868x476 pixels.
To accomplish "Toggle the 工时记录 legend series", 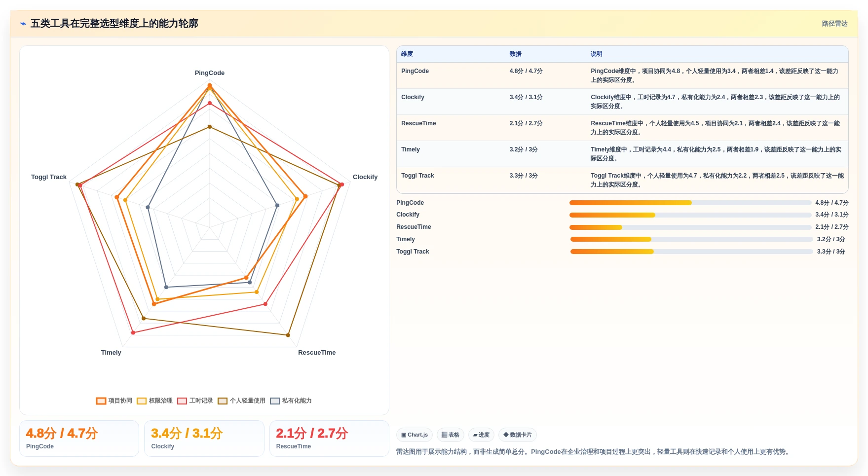I will point(195,401).
